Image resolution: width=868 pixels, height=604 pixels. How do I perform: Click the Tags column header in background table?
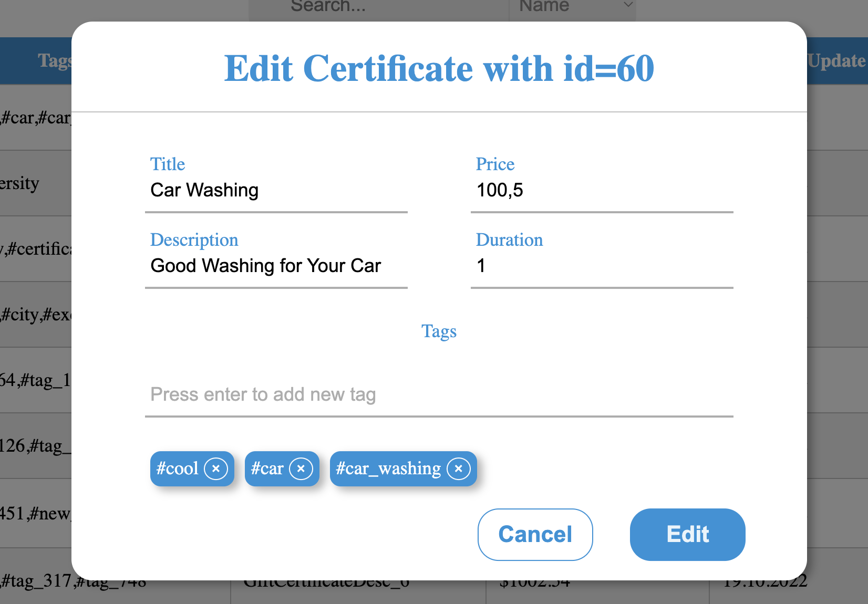click(37, 61)
